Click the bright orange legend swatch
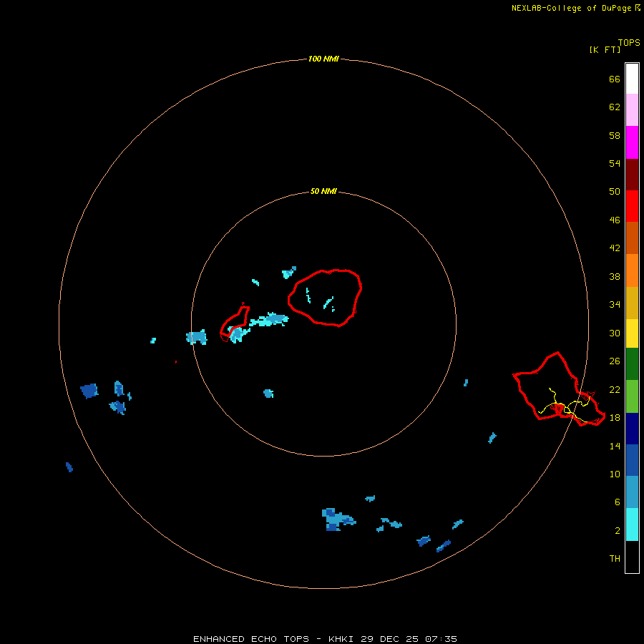The image size is (644, 644). click(632, 270)
